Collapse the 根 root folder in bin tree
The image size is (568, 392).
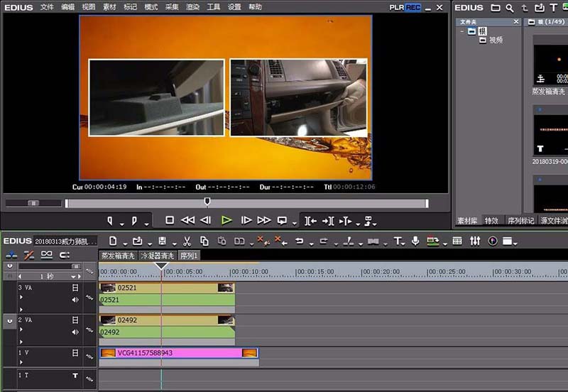462,31
